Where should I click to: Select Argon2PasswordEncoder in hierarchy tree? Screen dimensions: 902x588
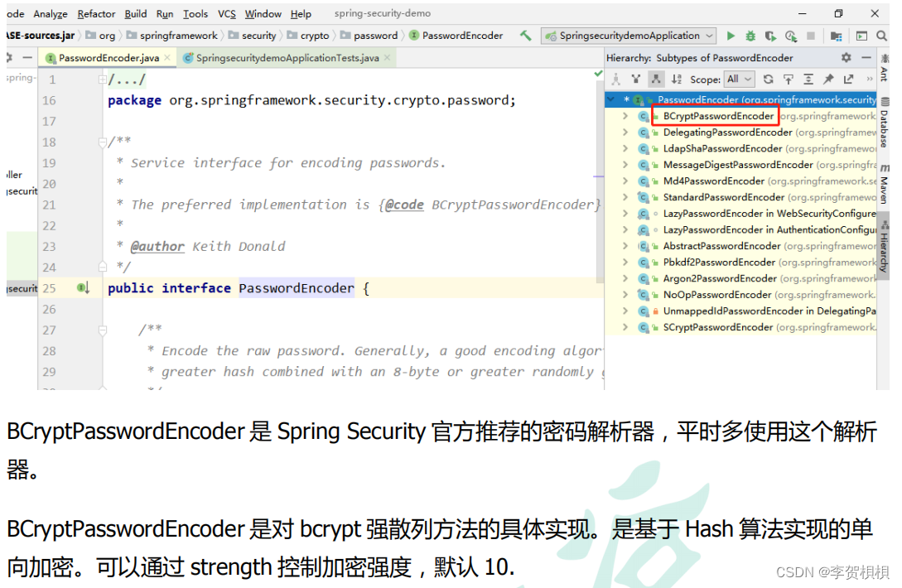[x=720, y=278]
